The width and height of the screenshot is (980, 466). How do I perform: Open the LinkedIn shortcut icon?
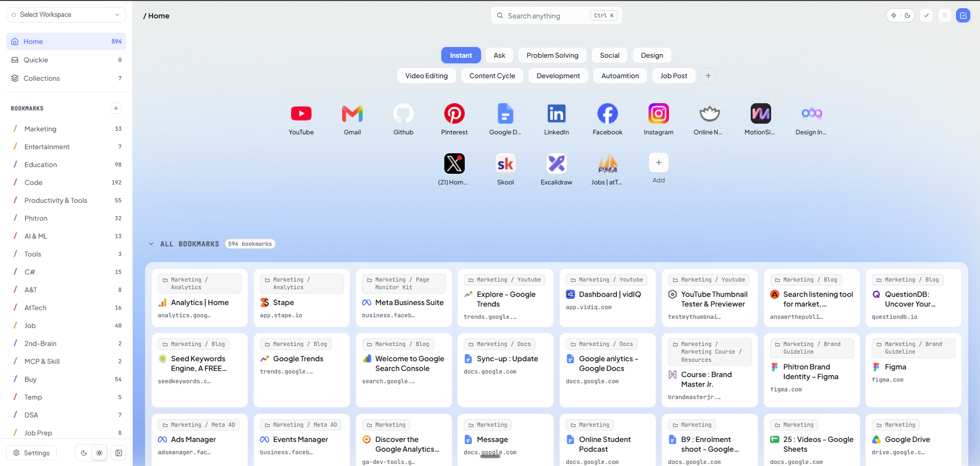(557, 113)
